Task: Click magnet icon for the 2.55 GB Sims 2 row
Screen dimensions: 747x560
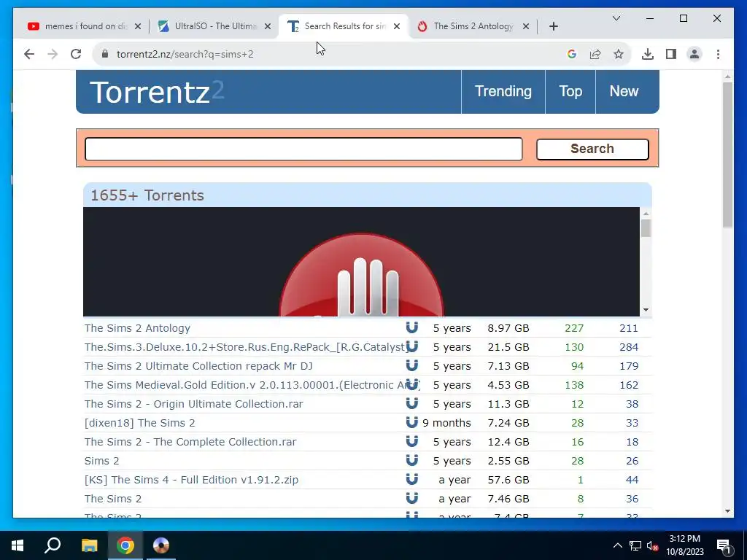Action: (x=412, y=461)
